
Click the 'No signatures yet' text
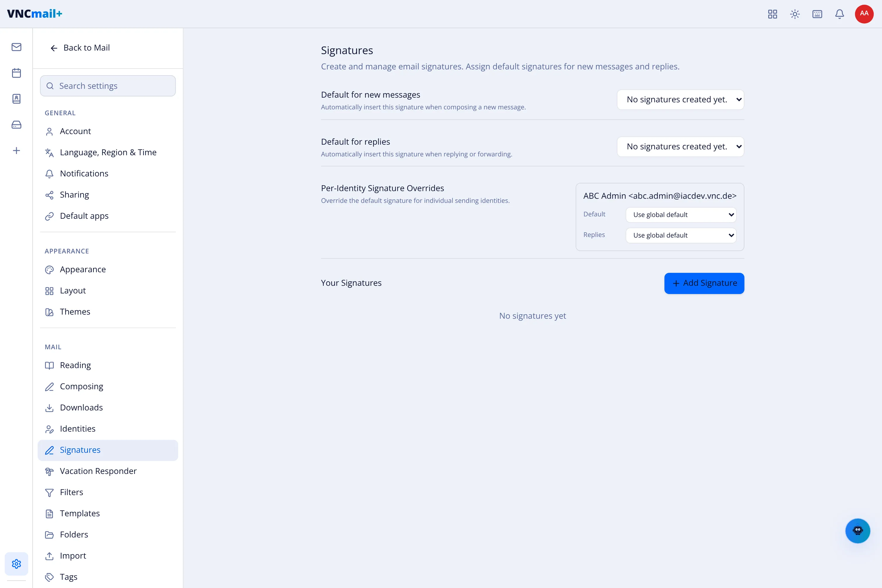(x=532, y=316)
